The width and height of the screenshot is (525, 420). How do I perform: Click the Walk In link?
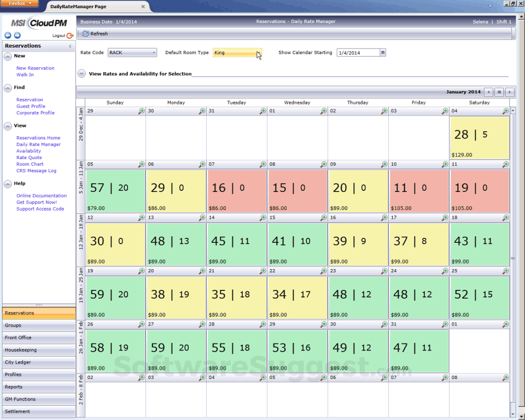tap(25, 75)
